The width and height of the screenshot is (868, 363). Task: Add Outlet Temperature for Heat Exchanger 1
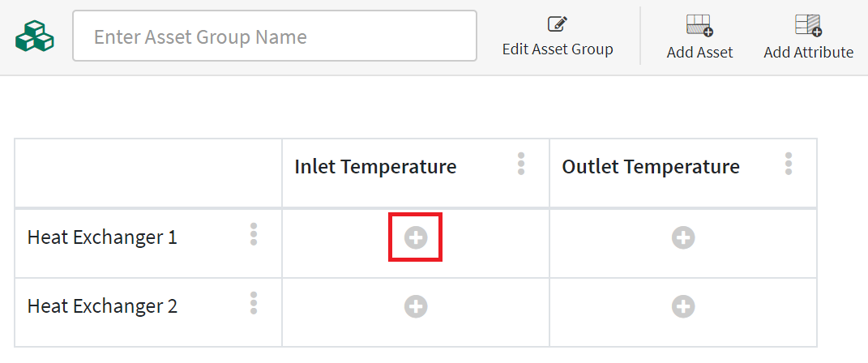click(x=683, y=237)
